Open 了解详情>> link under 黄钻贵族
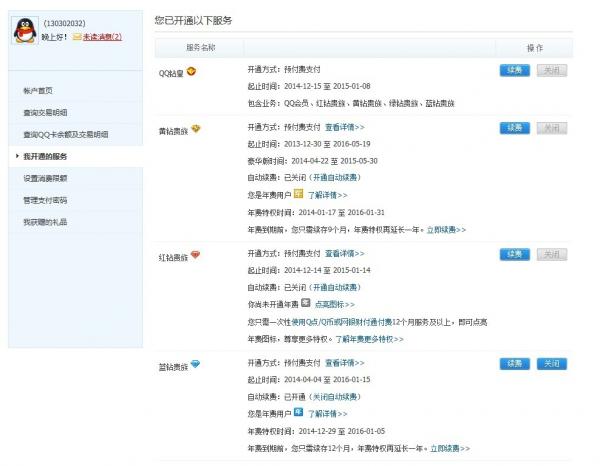Screen dimensions: 600x466 tap(328, 195)
